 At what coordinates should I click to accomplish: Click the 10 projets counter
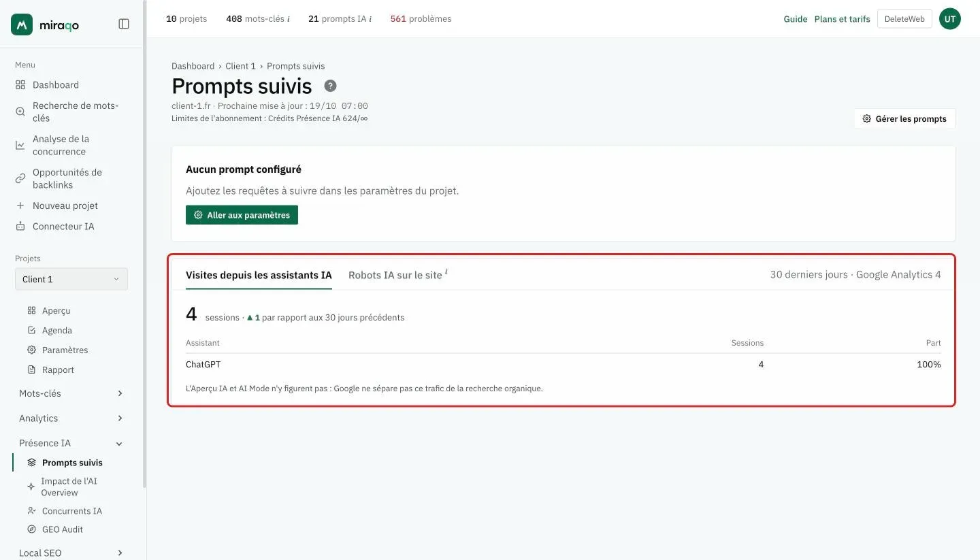(186, 19)
